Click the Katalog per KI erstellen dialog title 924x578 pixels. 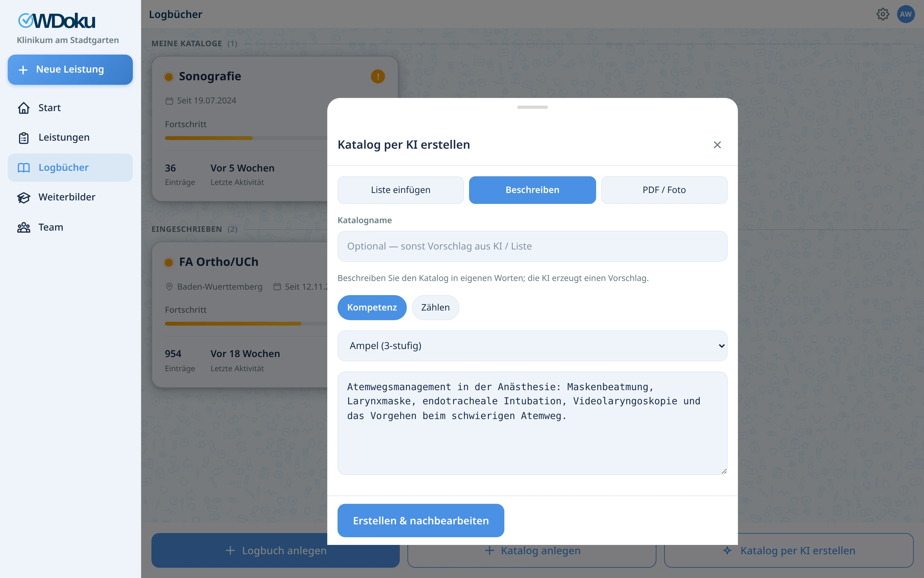[404, 145]
